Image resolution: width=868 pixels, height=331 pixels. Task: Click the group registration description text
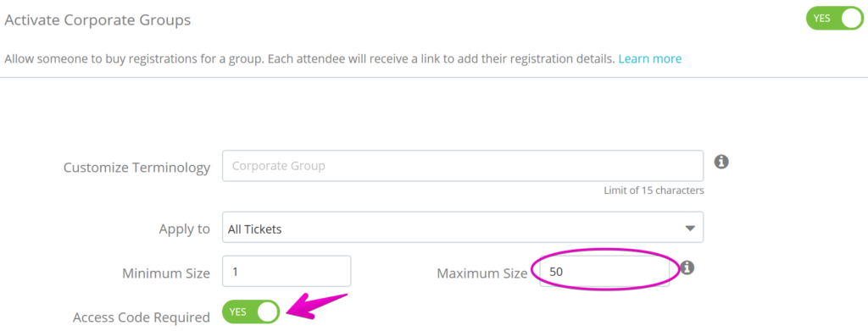(309, 58)
